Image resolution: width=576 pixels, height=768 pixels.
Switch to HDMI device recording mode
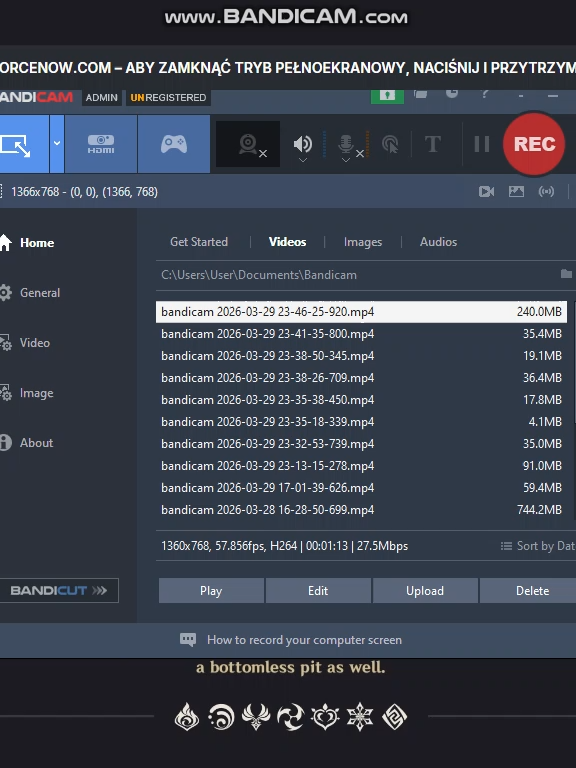[x=101, y=144]
